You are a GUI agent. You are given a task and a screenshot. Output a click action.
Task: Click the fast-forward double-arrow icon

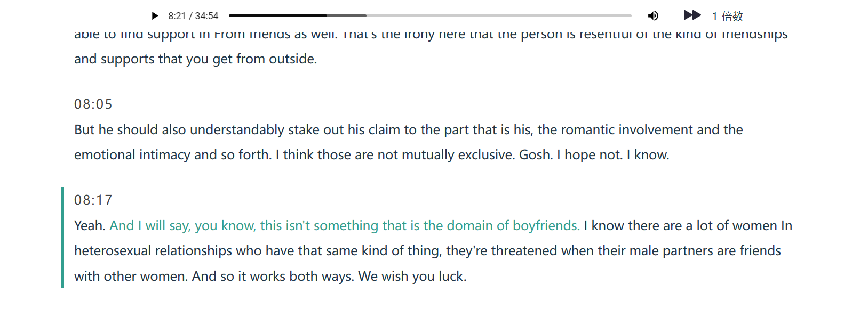point(692,15)
